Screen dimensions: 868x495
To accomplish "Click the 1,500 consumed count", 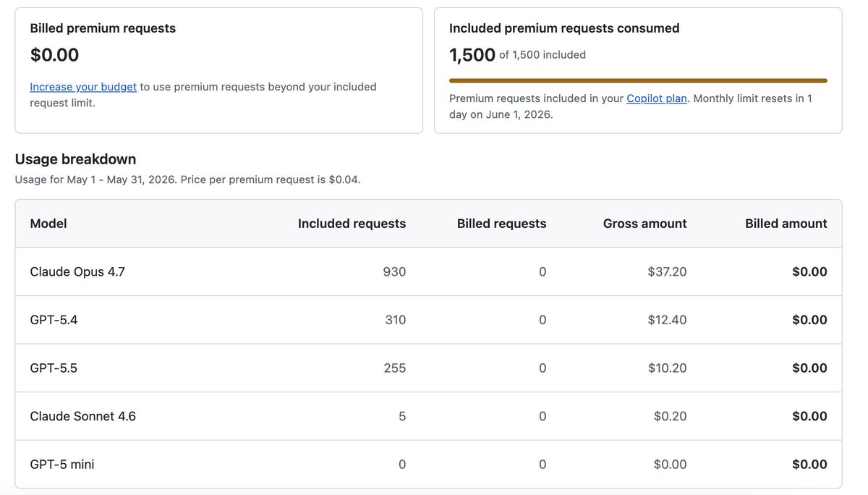I will [x=472, y=55].
